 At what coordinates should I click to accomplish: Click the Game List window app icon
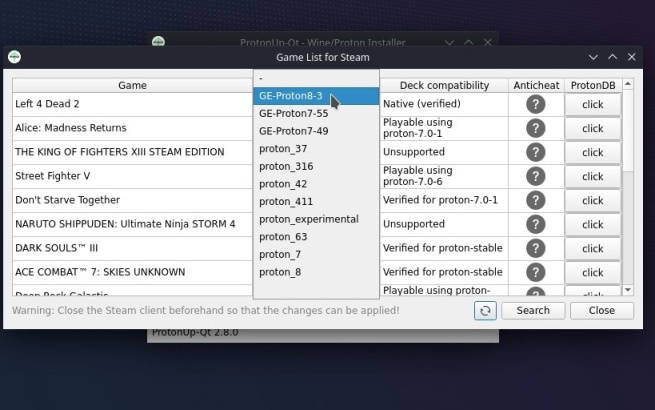coord(15,57)
